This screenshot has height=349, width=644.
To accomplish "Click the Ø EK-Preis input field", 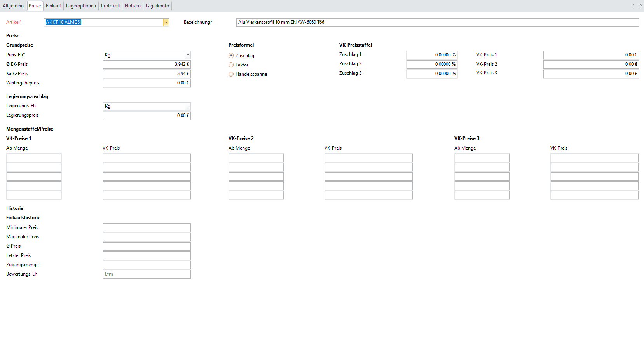I will tap(147, 64).
